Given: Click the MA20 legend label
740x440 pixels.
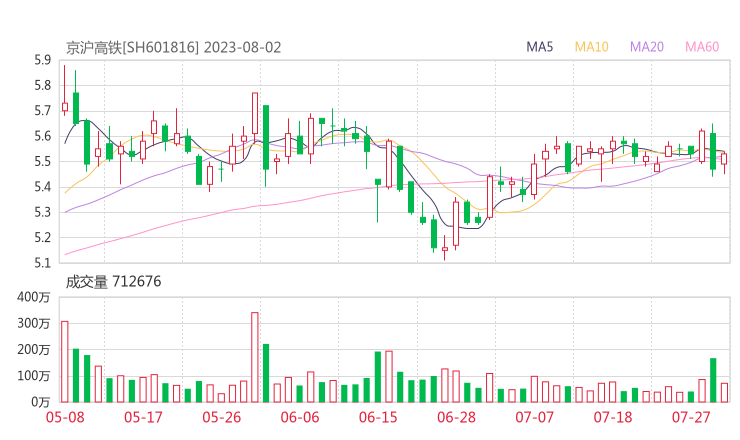Looking at the screenshot, I should (x=647, y=47).
